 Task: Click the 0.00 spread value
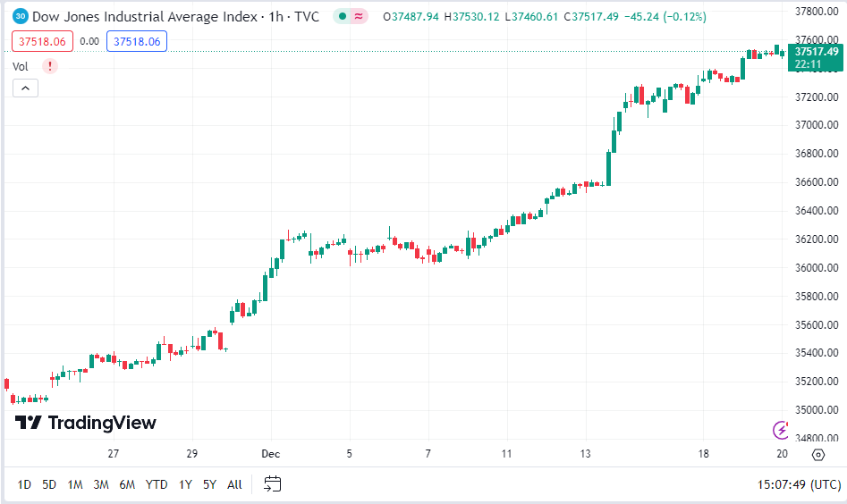point(89,41)
